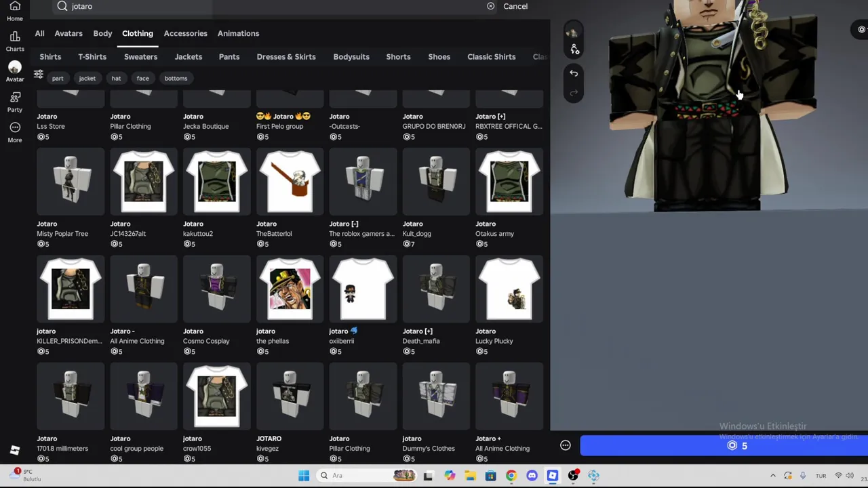Select the T-Shirts subcategory
The height and width of the screenshot is (488, 868).
92,57
